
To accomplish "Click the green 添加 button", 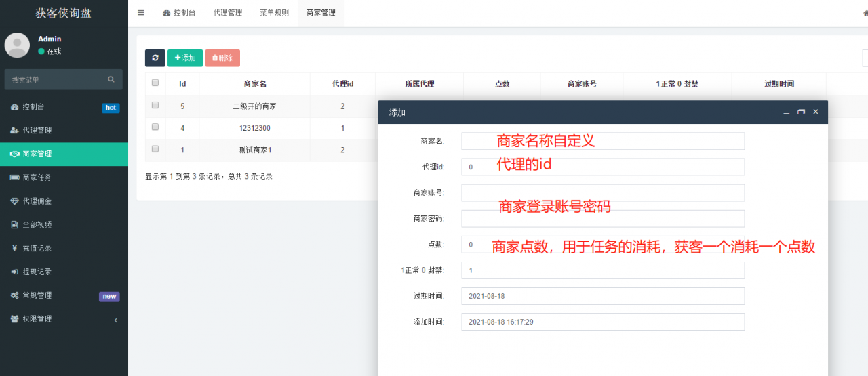I will (x=185, y=58).
